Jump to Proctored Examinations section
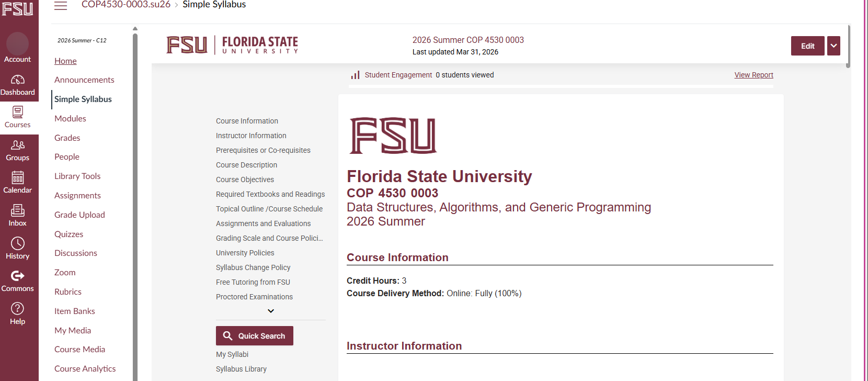The height and width of the screenshot is (381, 868). tap(254, 297)
